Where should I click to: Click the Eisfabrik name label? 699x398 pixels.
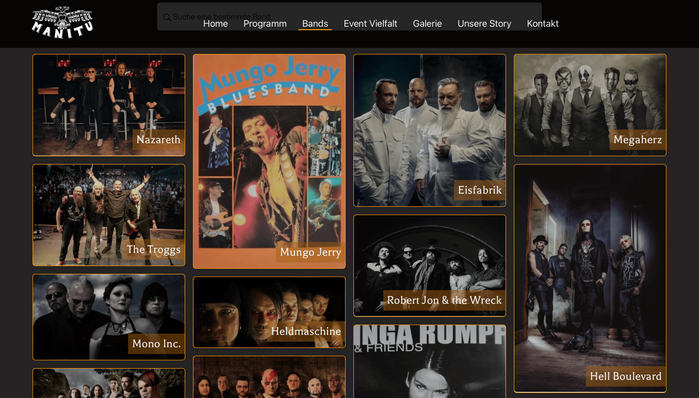click(x=480, y=190)
